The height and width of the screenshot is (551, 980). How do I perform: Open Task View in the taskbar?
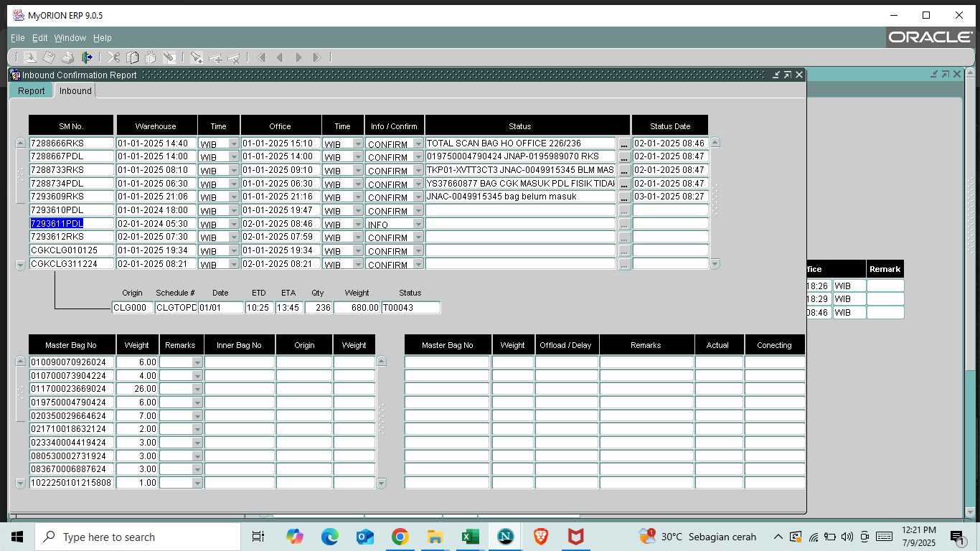coord(258,537)
